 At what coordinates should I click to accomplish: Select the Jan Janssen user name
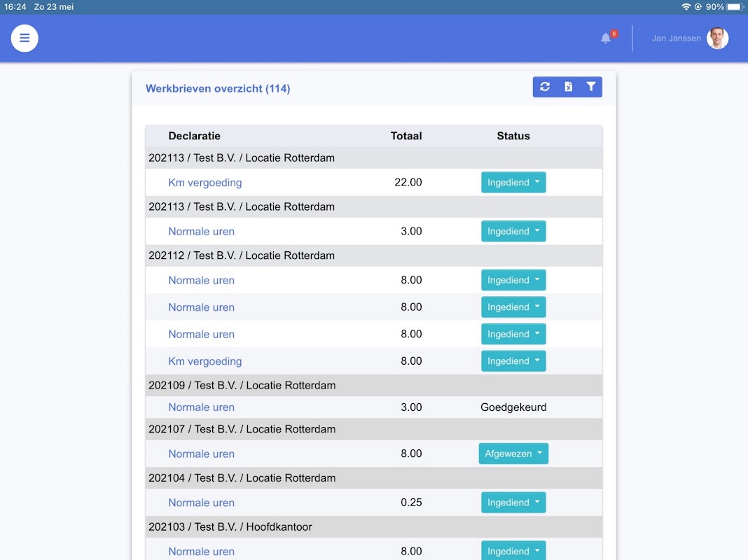click(x=676, y=38)
